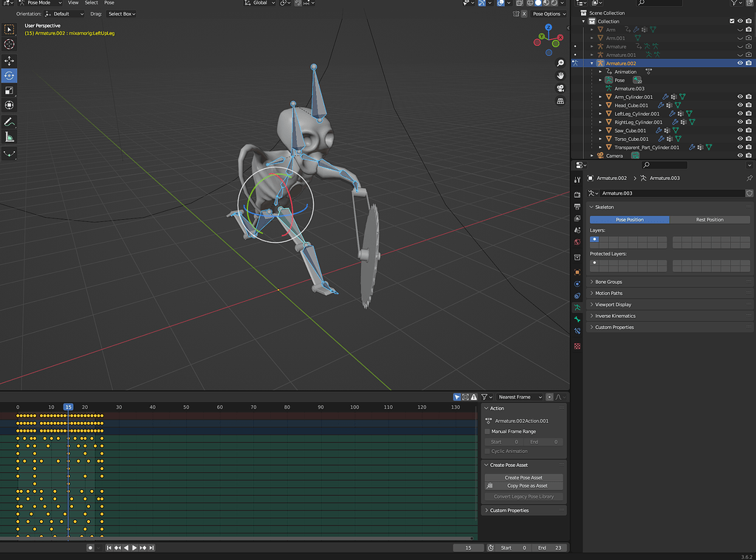Activate the Measure tool

[9, 136]
